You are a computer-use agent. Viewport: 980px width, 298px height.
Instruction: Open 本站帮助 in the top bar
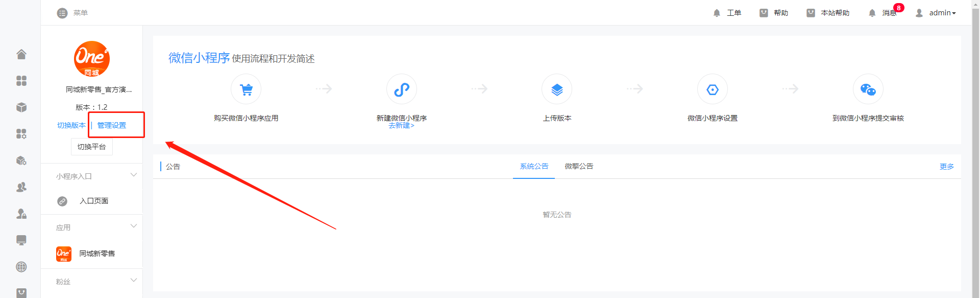pos(835,13)
